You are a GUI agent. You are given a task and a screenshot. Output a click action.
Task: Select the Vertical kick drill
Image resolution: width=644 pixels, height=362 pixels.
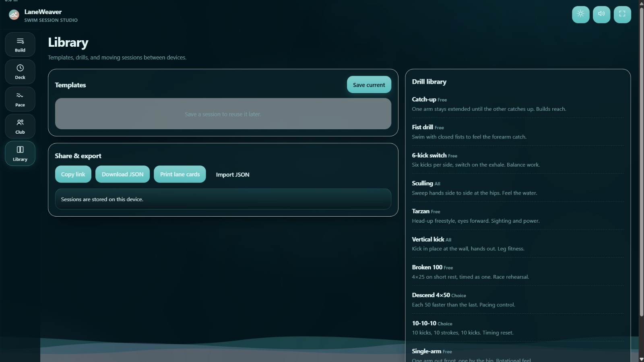[x=518, y=244]
